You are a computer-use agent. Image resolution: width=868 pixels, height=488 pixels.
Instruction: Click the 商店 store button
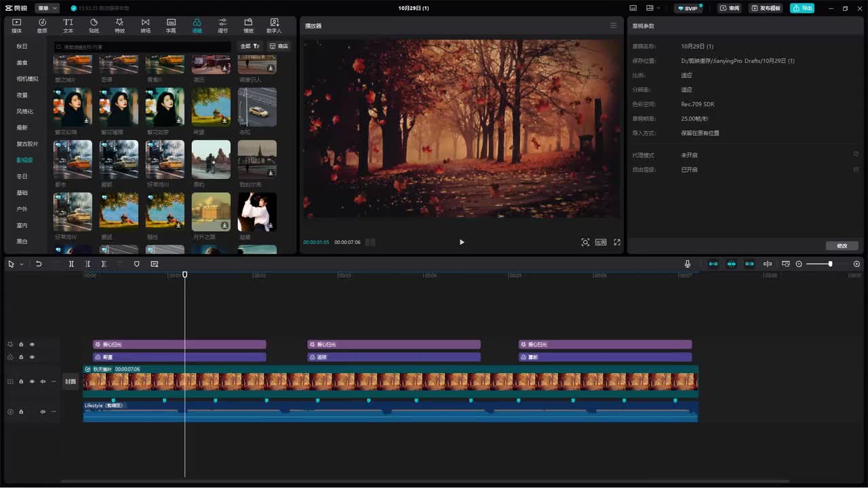[279, 46]
